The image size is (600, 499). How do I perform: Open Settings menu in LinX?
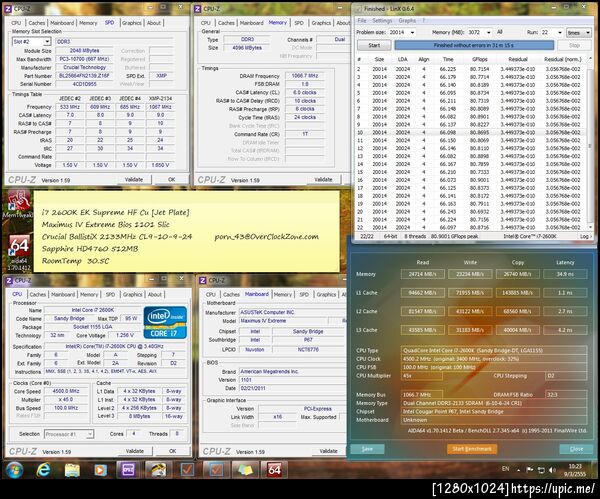pos(382,21)
